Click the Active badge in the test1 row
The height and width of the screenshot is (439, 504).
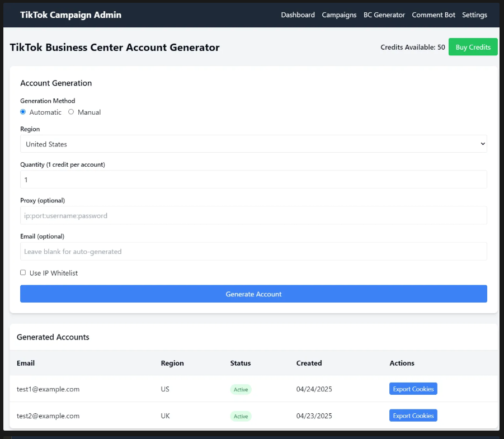[x=241, y=389]
